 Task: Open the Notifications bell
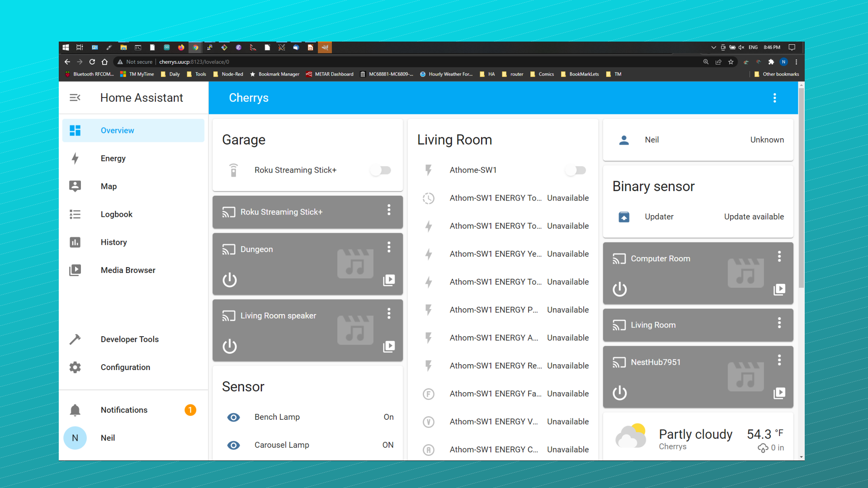[75, 410]
